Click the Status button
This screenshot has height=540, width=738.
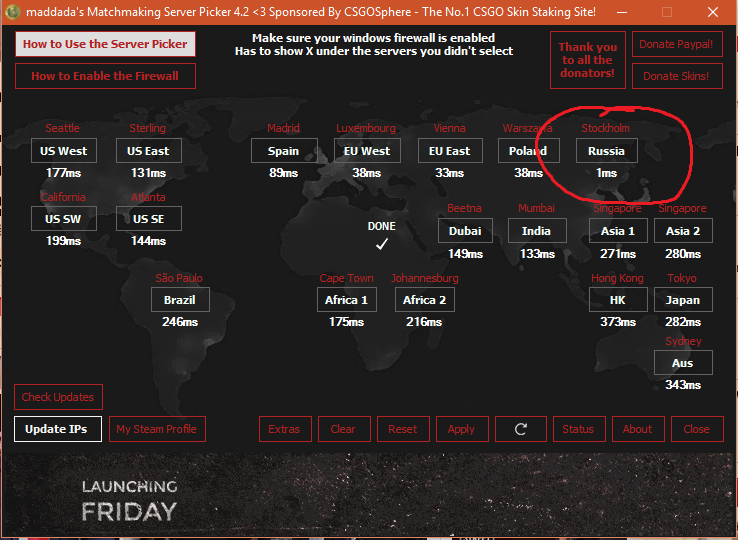(x=579, y=429)
